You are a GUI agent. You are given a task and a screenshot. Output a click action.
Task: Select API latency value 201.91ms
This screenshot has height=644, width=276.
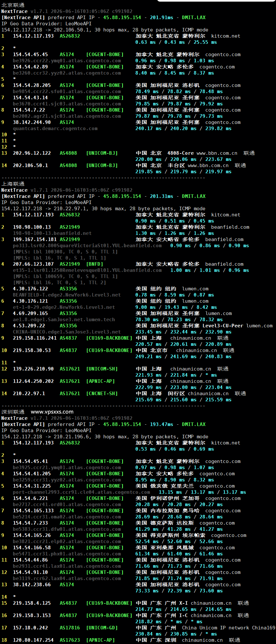click(x=162, y=18)
